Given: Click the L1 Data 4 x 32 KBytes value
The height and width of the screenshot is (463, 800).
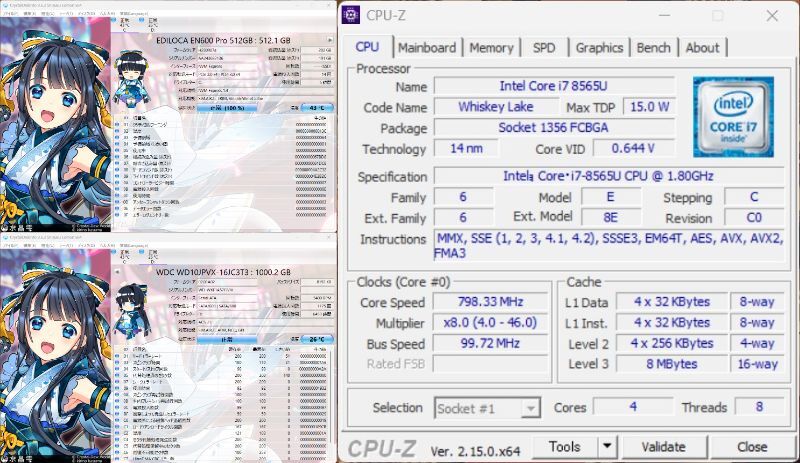Looking at the screenshot, I should pyautogui.click(x=672, y=302).
